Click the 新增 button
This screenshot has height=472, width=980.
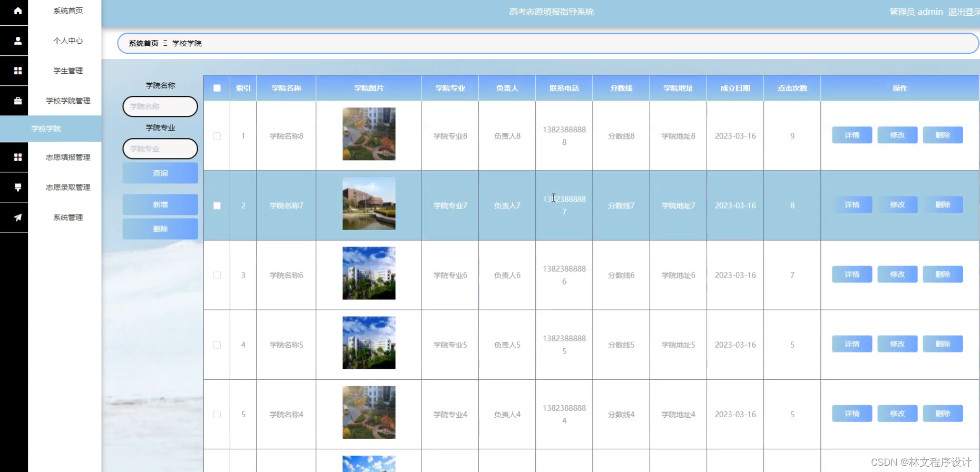click(x=160, y=204)
